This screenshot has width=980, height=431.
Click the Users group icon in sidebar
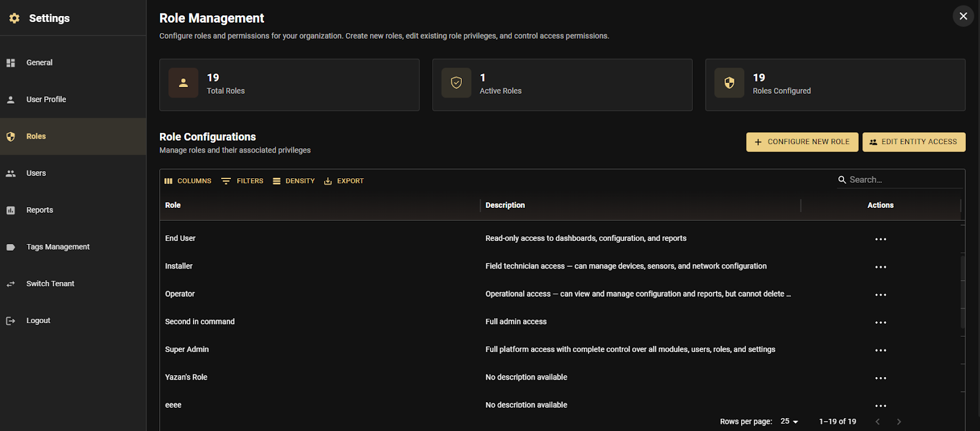pyautogui.click(x=10, y=174)
